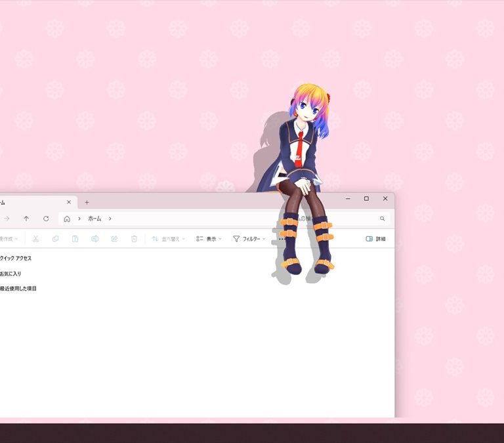Click the Delete trash can icon

(x=134, y=239)
